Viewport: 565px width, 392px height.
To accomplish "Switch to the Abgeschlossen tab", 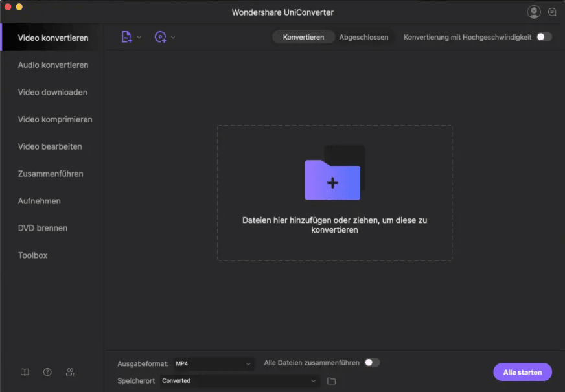I will coord(363,37).
